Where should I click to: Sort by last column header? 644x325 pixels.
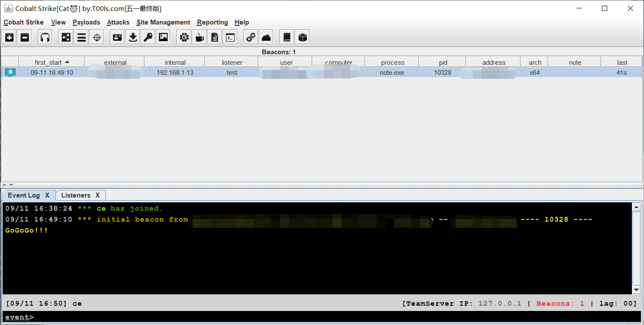click(x=622, y=62)
